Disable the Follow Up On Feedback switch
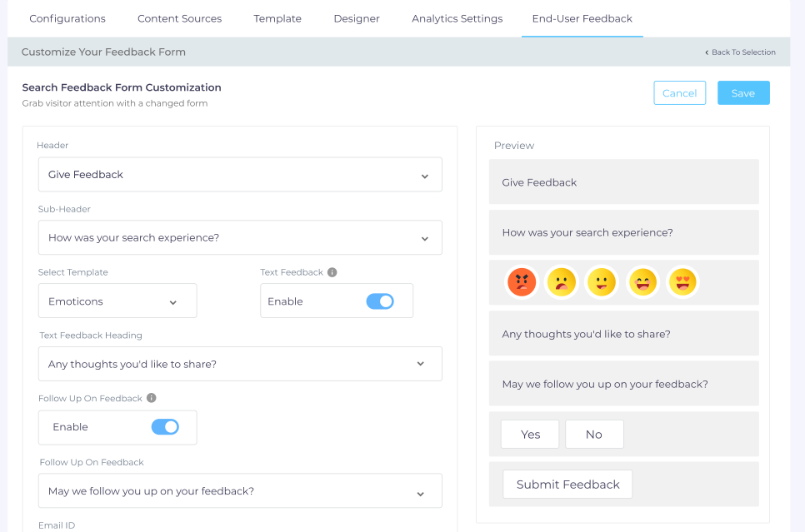The image size is (805, 532). (165, 427)
